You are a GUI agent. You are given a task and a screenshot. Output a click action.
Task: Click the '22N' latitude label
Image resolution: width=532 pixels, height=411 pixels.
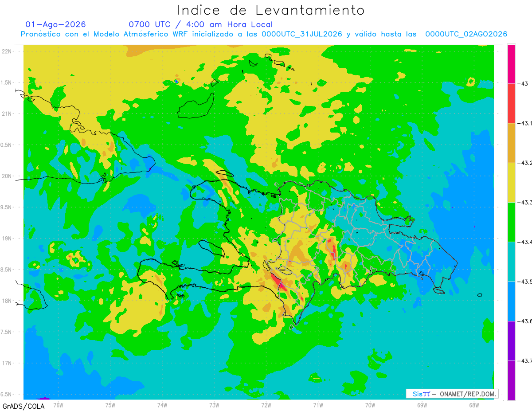[x=8, y=51]
